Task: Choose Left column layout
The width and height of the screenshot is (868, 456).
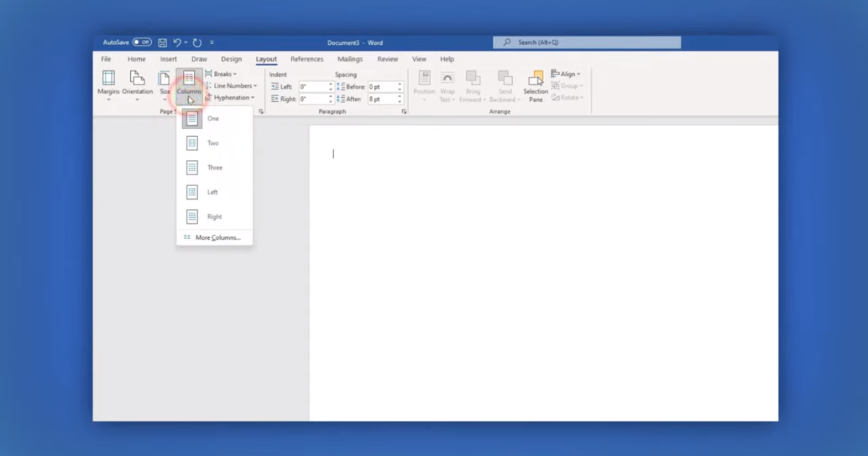Action: tap(215, 193)
